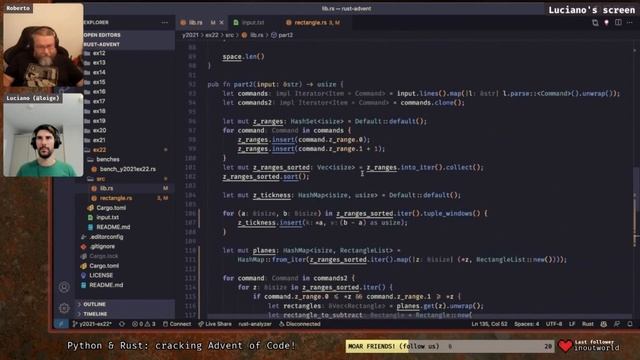Change indentation via Spaces: 4

[x=527, y=324]
